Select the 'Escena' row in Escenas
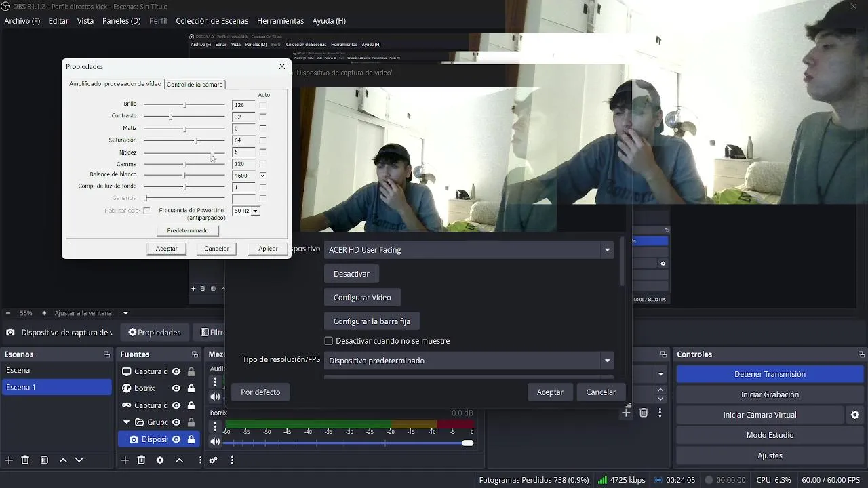 click(57, 371)
